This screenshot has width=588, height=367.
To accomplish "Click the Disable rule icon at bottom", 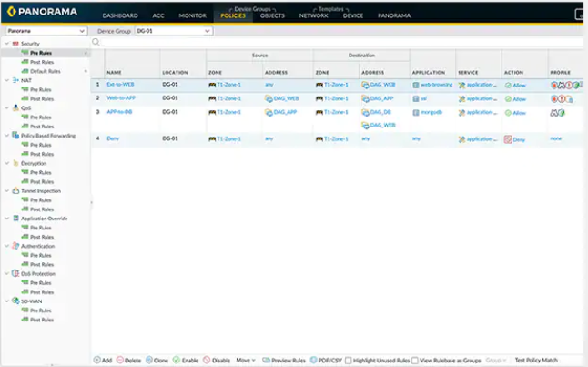I will 207,360.
